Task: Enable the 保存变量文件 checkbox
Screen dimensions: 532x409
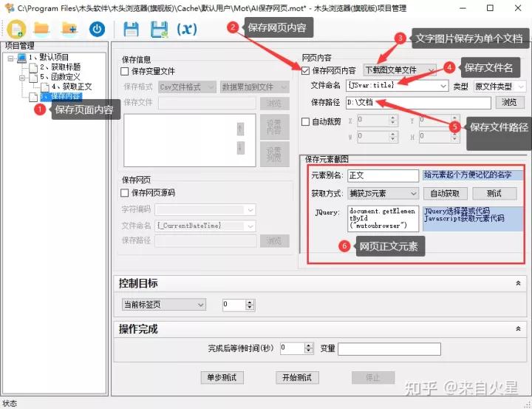Action: [x=125, y=71]
